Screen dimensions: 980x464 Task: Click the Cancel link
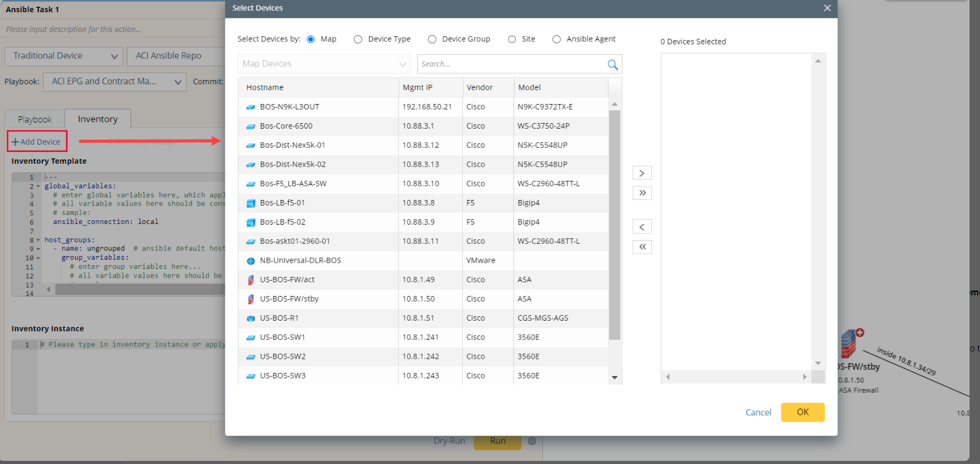tap(758, 412)
